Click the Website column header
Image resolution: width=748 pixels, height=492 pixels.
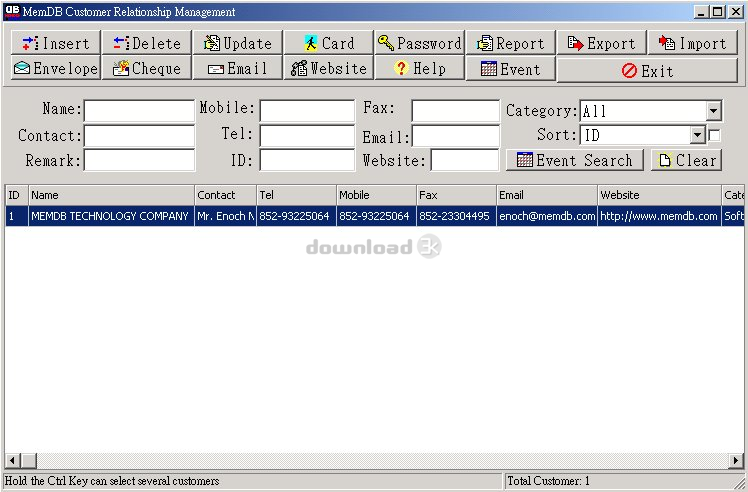659,195
